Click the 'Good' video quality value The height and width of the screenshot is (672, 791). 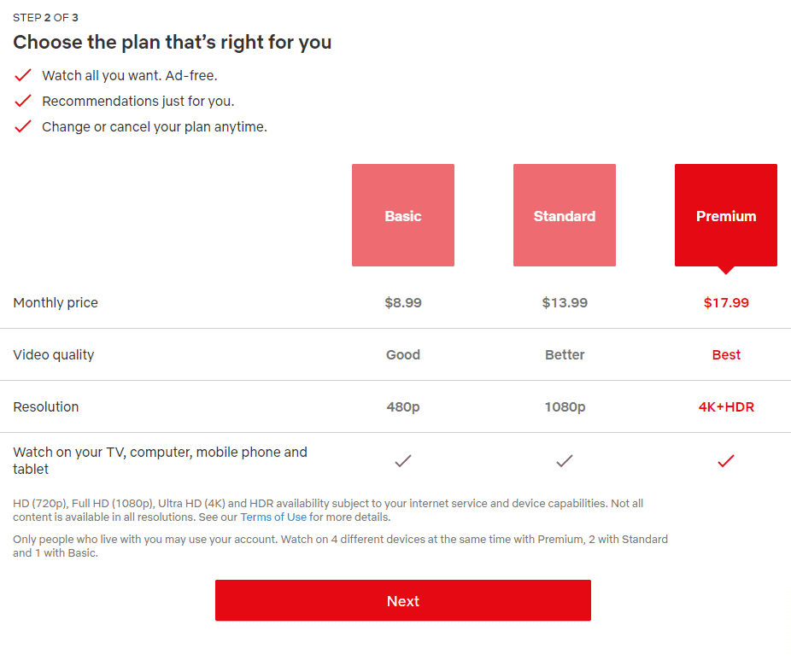click(x=403, y=355)
